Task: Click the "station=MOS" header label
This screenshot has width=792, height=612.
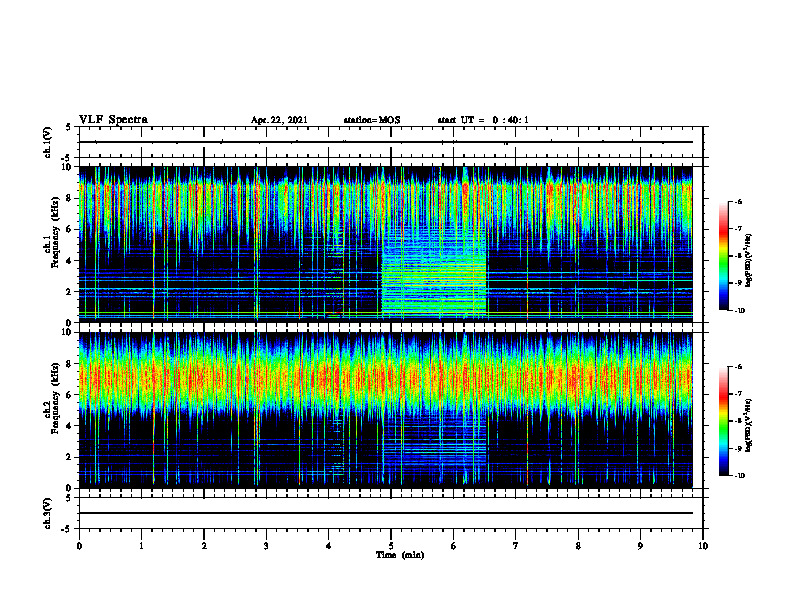Action: (x=372, y=120)
